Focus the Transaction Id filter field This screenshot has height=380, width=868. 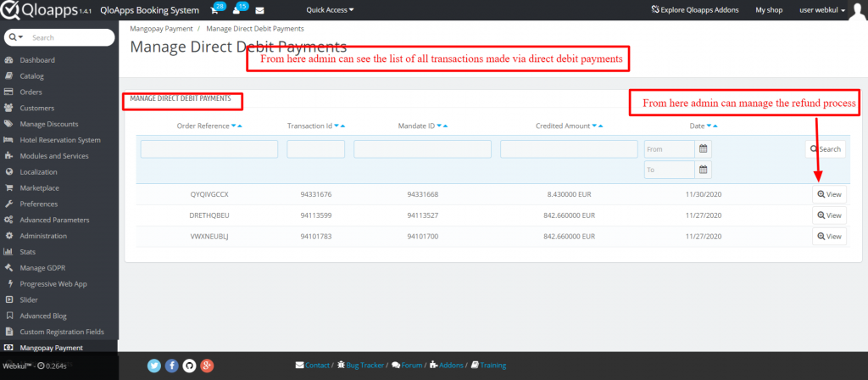[315, 149]
